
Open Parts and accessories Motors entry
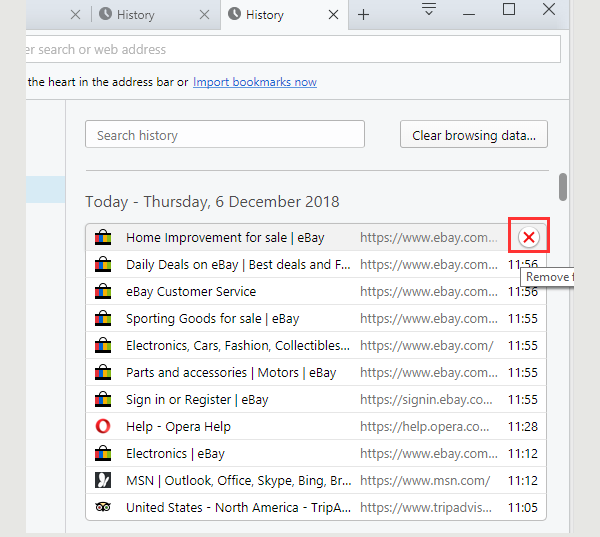[x=231, y=372]
